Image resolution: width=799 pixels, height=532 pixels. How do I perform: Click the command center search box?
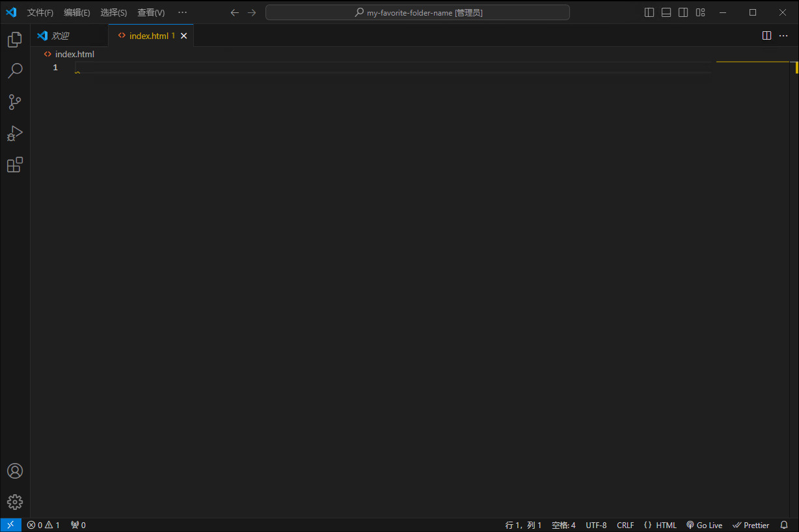pyautogui.click(x=418, y=12)
